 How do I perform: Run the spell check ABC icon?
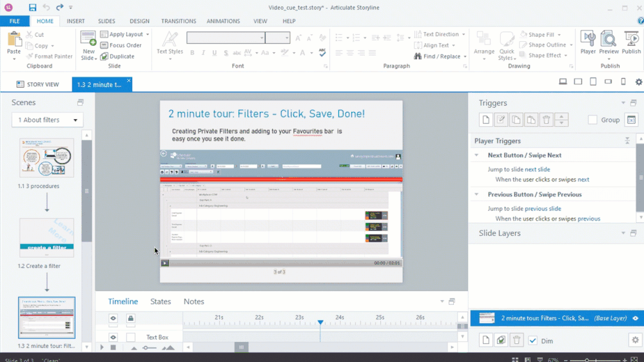pos(322,53)
